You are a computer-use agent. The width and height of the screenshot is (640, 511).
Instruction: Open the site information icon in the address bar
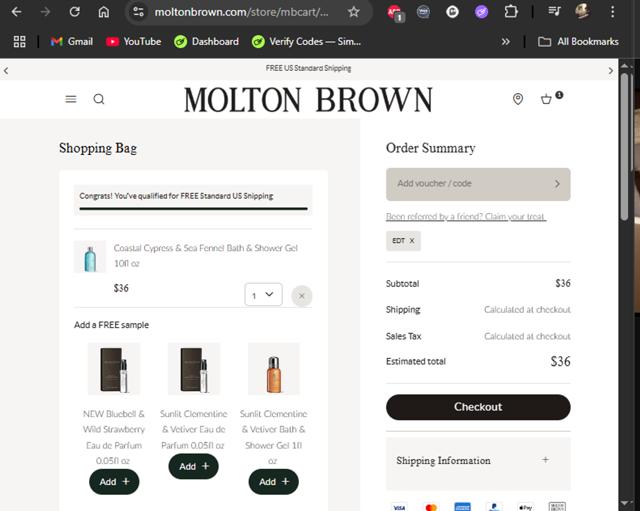tap(138, 12)
